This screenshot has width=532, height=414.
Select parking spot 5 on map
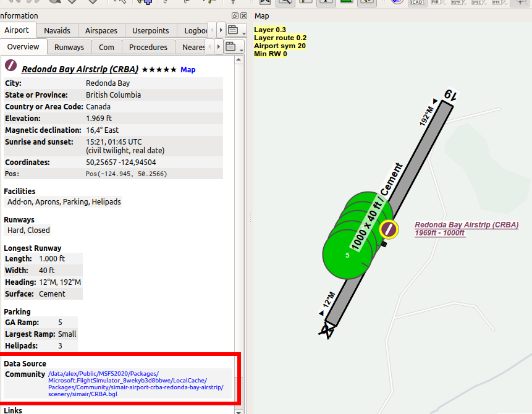347,255
